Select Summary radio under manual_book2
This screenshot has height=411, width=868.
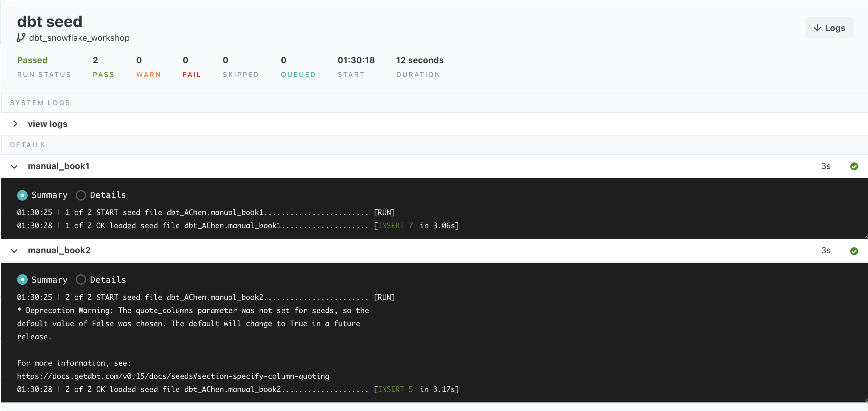pos(22,280)
